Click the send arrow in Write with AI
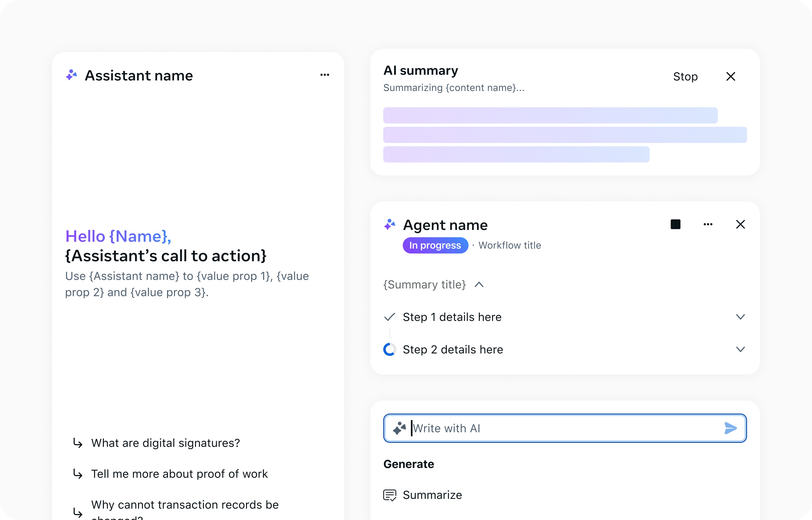 point(731,428)
